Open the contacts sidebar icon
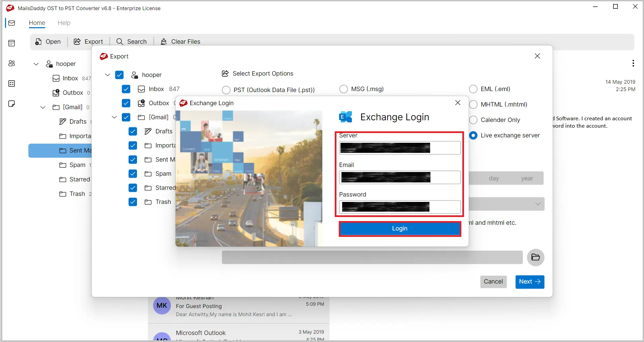 12,63
